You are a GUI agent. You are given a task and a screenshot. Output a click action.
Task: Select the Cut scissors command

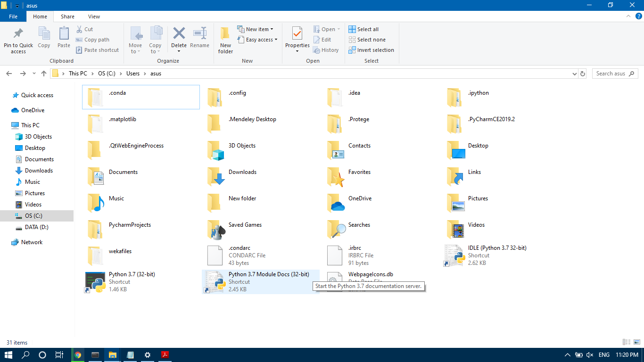pos(85,29)
